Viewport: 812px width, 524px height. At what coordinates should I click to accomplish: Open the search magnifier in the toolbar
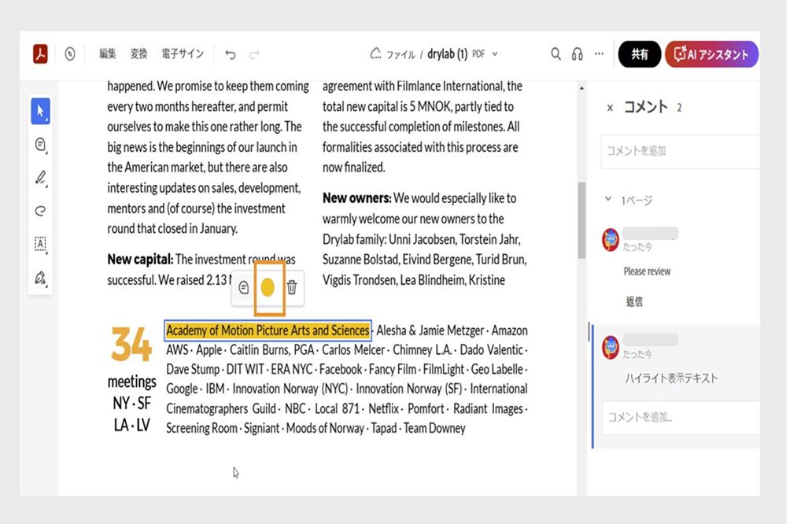point(555,54)
